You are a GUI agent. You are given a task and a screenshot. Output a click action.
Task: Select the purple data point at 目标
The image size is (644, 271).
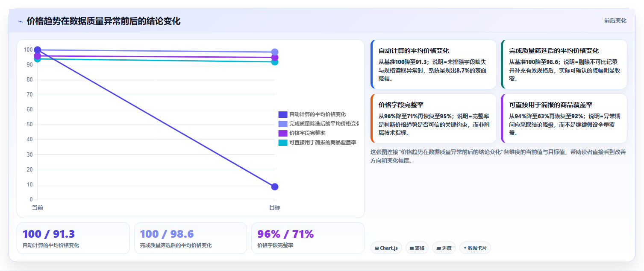tap(275, 58)
